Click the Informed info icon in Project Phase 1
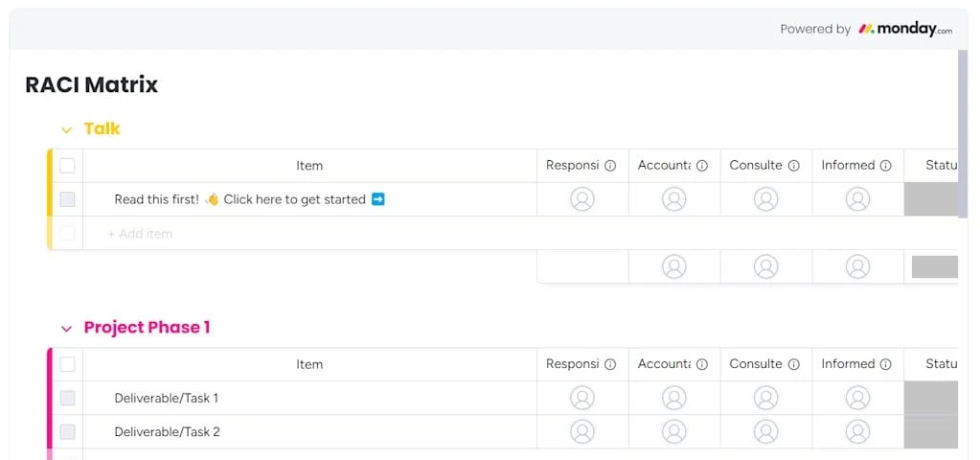This screenshot has width=980, height=460. (x=886, y=364)
